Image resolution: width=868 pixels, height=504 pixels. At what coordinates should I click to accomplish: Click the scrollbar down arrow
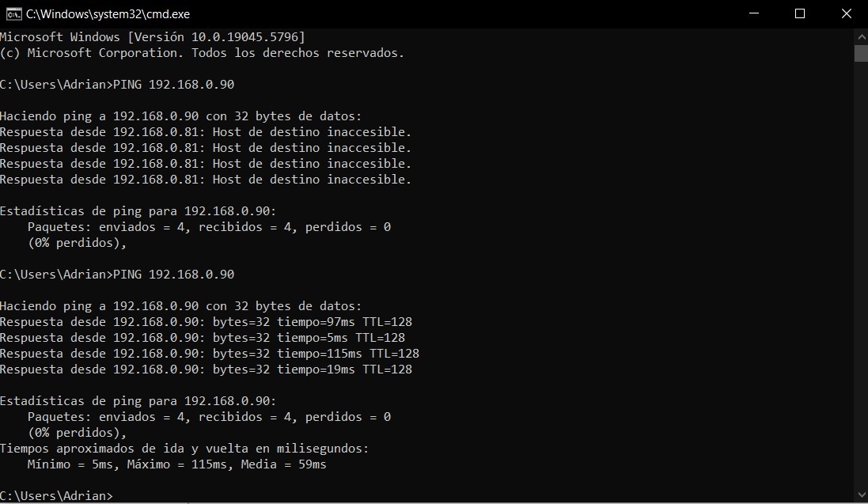coord(862,495)
